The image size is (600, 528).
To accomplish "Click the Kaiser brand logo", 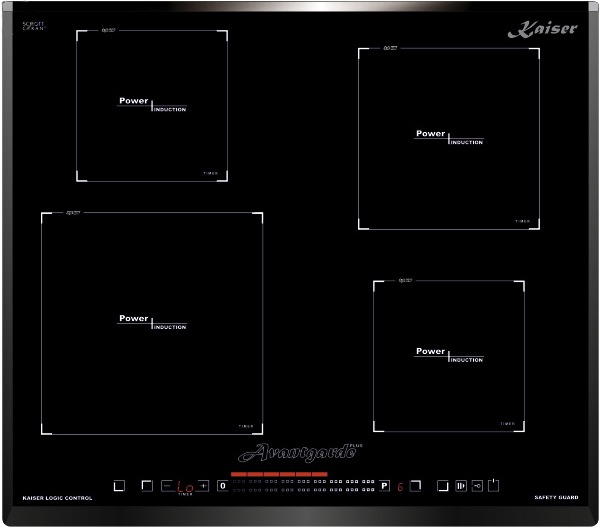I will (543, 29).
